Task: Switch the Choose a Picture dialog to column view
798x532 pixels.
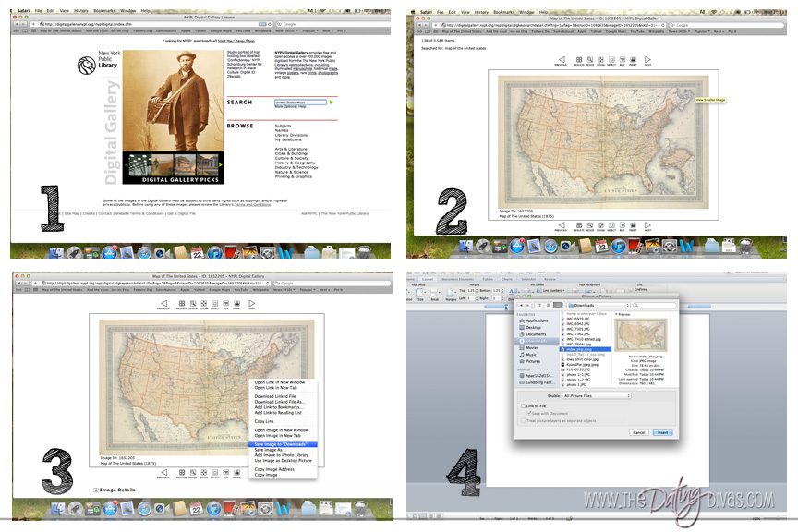Action: point(558,305)
